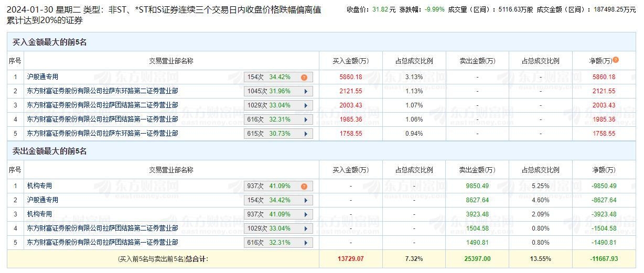This screenshot has width=644, height=273.
Task: Open 拉萨东环路第一证券营业部 broker name link
Action: pyautogui.click(x=102, y=134)
